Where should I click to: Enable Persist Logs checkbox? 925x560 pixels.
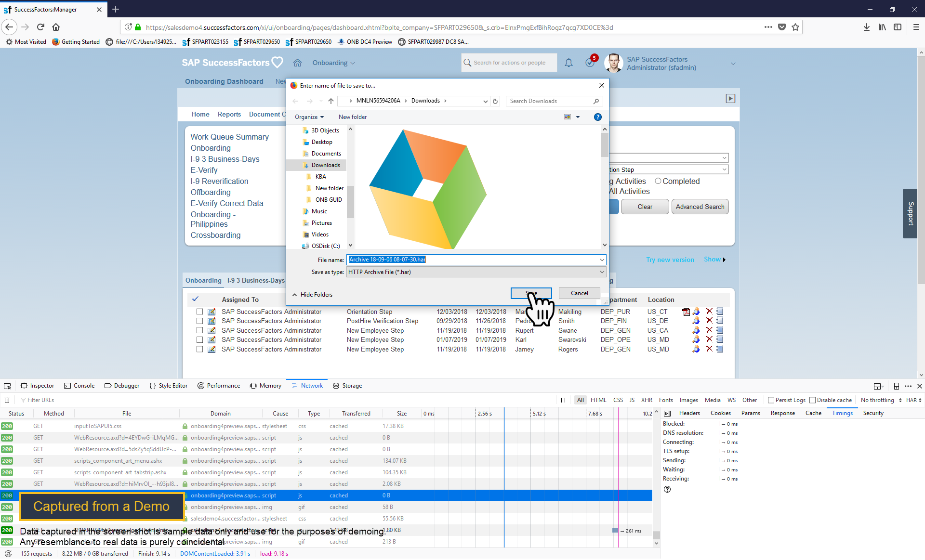coord(771,400)
